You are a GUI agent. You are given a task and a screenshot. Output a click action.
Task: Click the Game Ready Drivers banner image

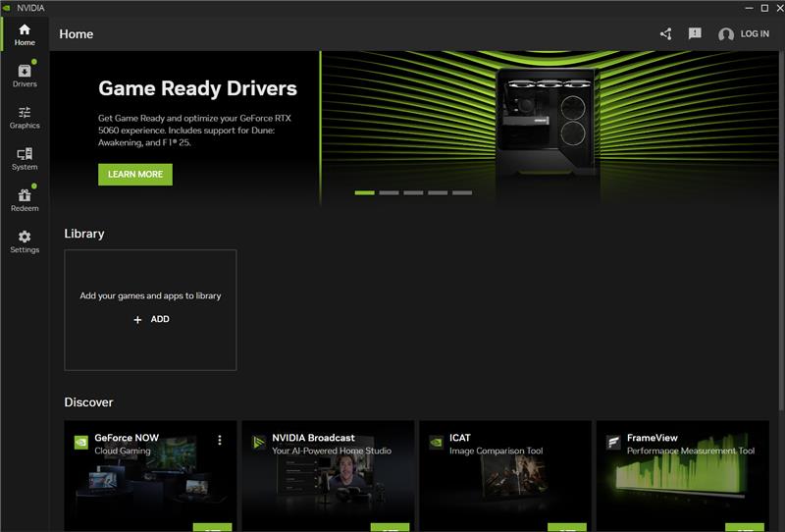[549, 128]
